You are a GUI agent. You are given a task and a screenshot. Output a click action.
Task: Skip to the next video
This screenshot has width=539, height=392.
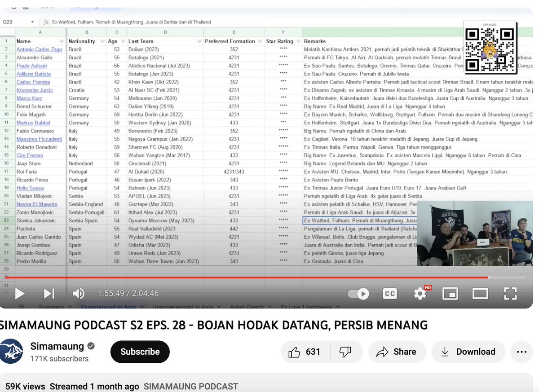49,294
